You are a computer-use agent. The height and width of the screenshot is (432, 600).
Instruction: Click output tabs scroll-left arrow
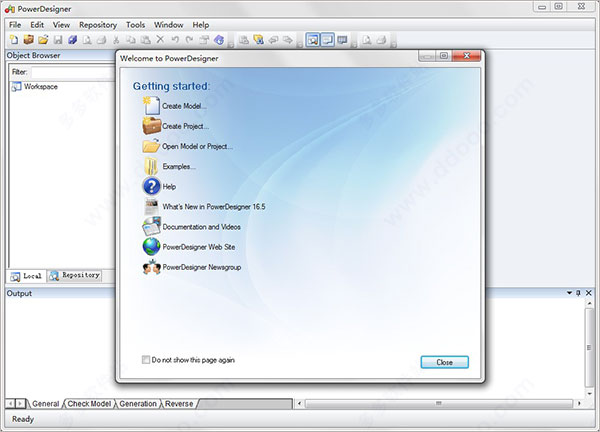[x=10, y=403]
